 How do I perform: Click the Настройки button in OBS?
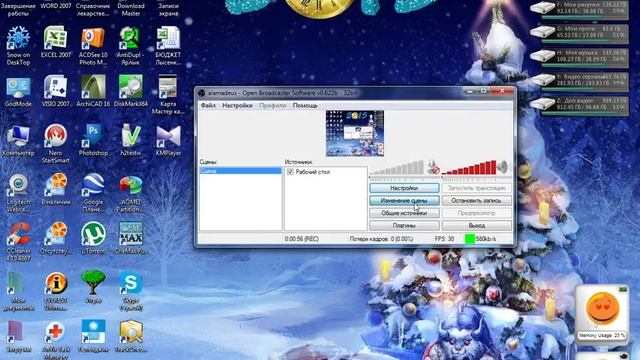404,188
